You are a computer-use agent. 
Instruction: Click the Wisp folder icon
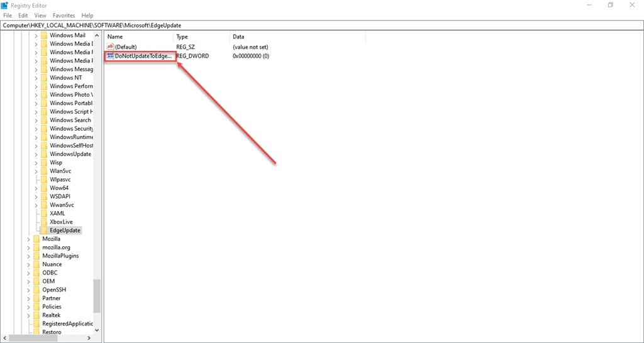pos(44,163)
